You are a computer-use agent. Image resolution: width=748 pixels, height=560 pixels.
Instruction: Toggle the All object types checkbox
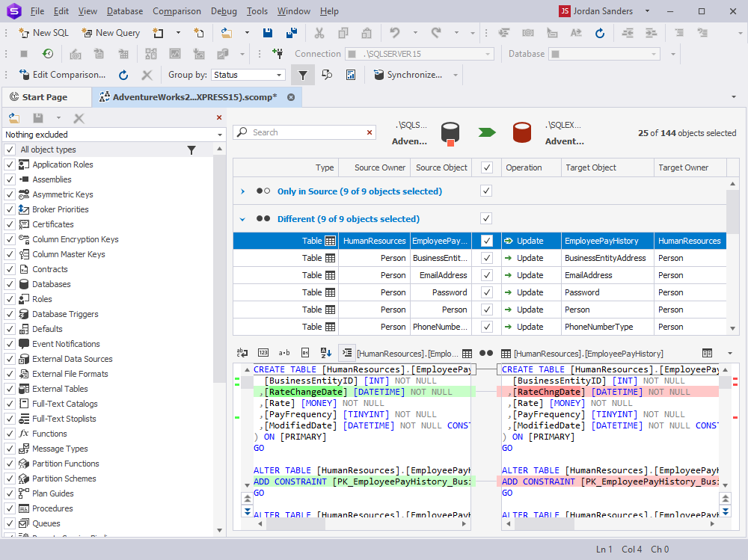pyautogui.click(x=10, y=150)
